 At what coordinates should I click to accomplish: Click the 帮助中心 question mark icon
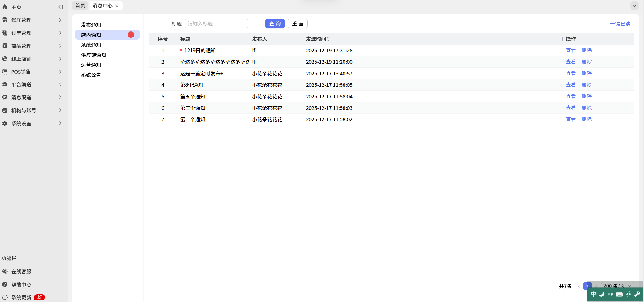[x=5, y=284]
